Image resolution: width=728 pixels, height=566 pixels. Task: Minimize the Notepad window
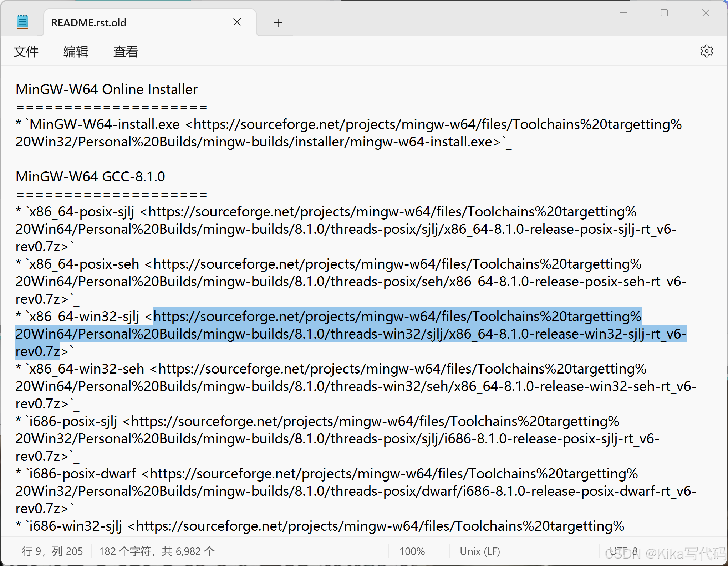click(623, 13)
